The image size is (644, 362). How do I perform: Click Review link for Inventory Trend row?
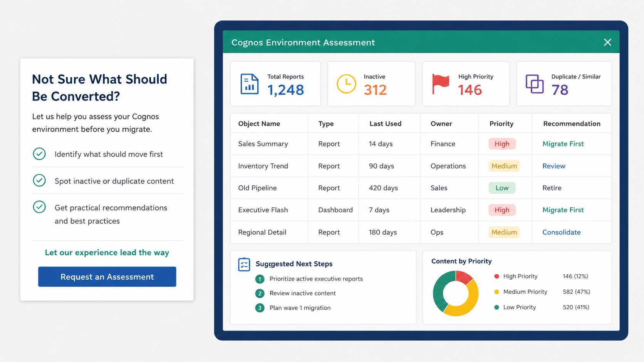click(553, 166)
